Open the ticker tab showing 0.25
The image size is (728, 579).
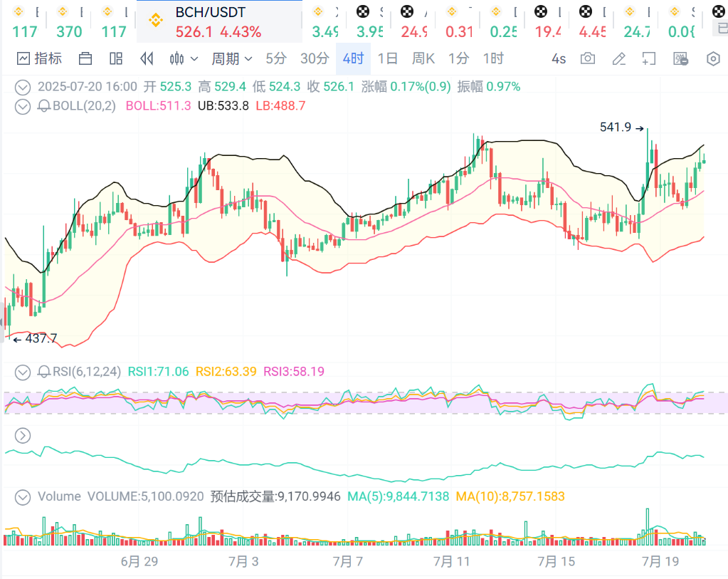(503, 21)
